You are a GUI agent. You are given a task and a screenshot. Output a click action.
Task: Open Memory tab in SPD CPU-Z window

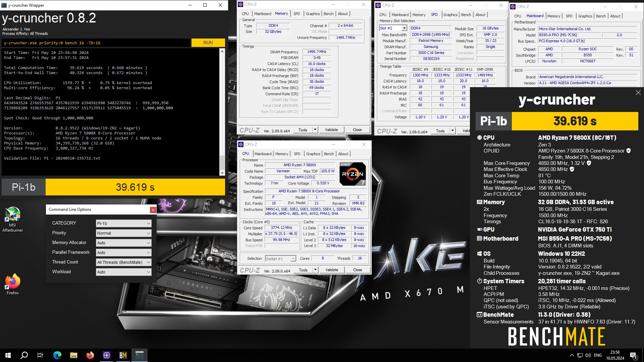419,15
